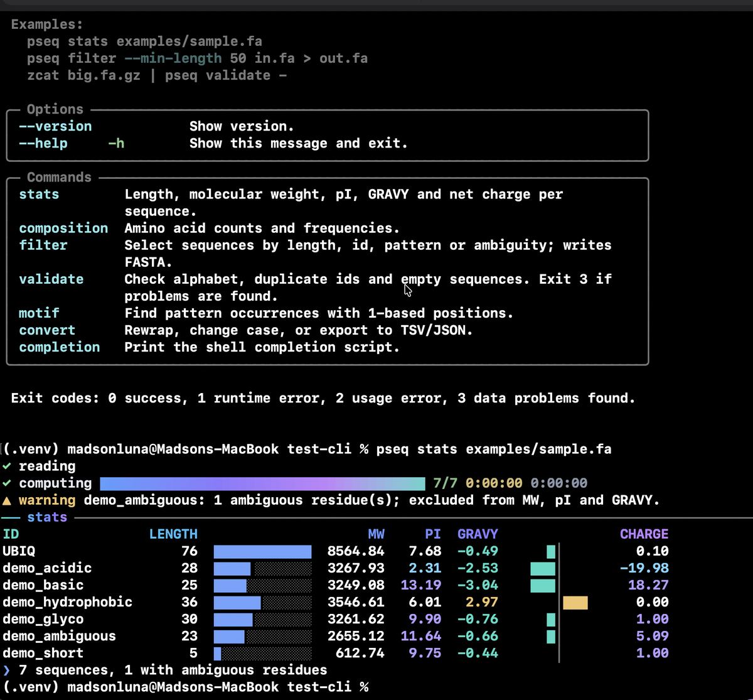Click the UBIQ length bar
Image resolution: width=753 pixels, height=700 pixels.
pos(263,551)
